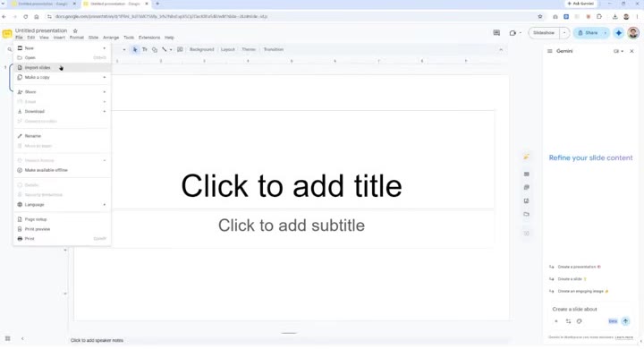644x349 pixels.
Task: Star the Untitled presentation
Action: click(x=75, y=30)
